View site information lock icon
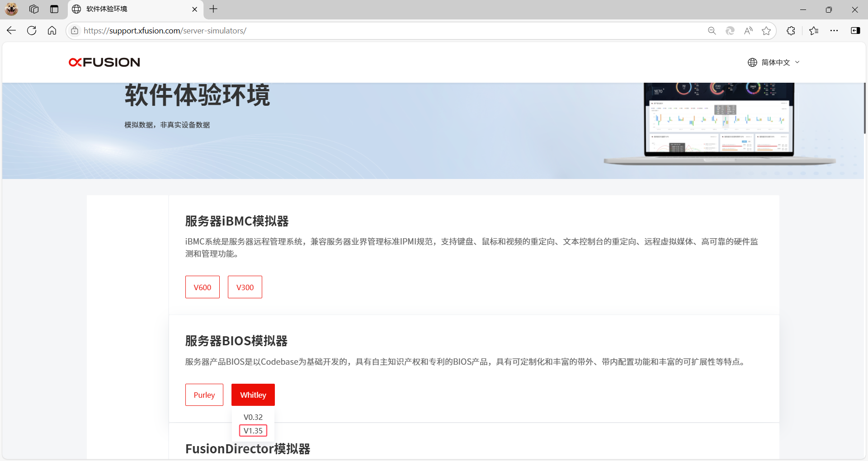 (x=75, y=30)
